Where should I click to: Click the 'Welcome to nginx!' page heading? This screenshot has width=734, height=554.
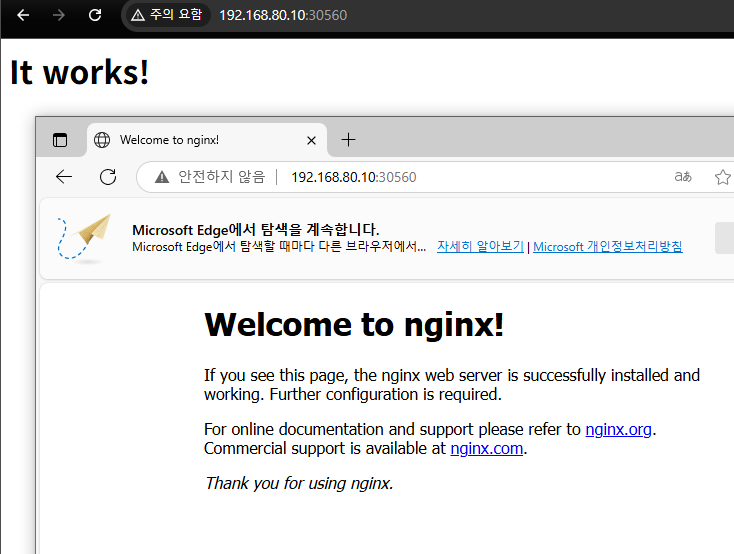354,325
